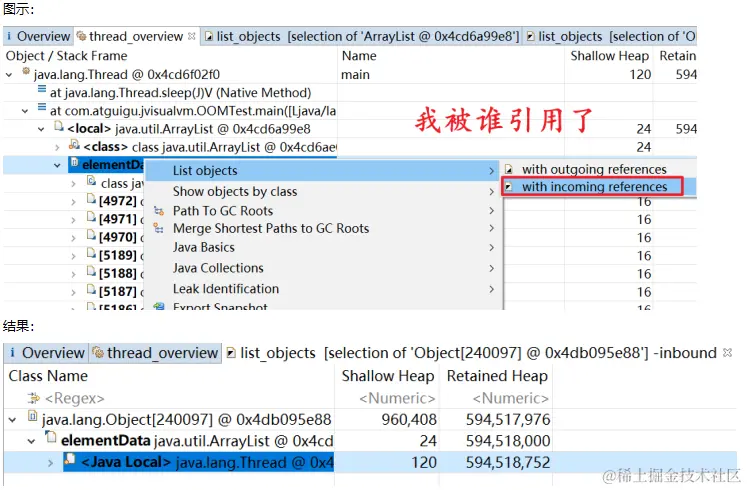Collapse java.lang.Object[240097] @ 0x4db095e88 row

click(x=13, y=420)
